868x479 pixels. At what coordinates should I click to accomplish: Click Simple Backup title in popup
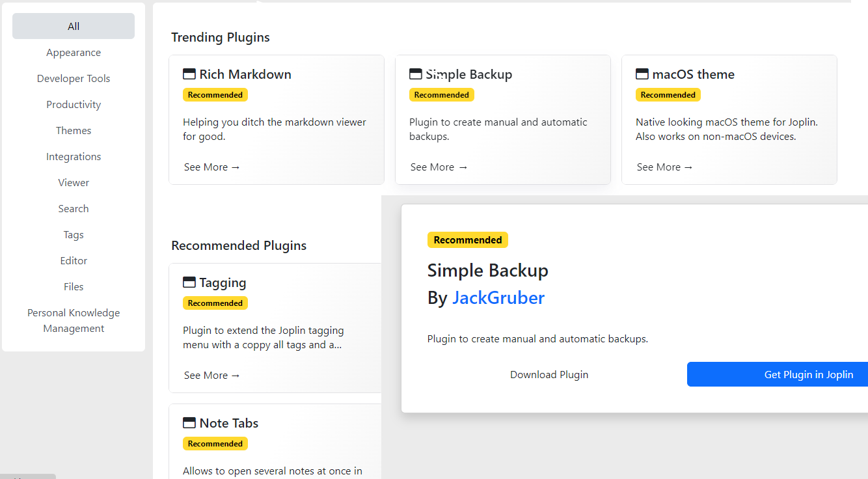tap(488, 270)
